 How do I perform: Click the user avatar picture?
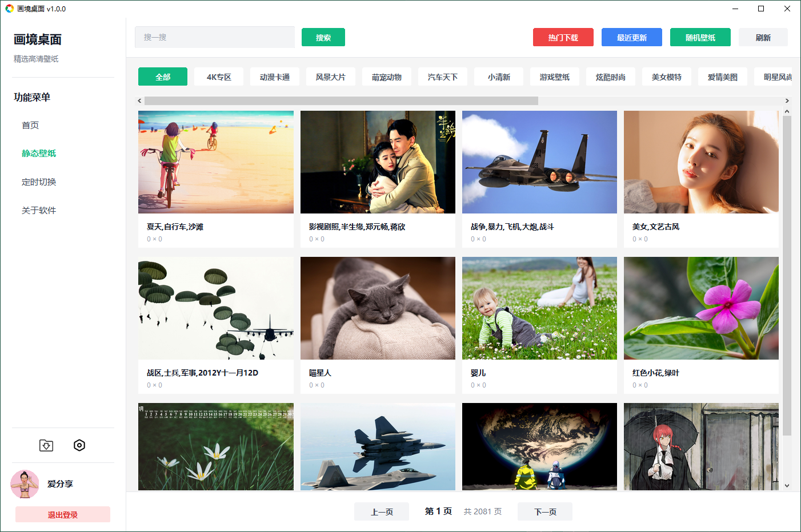(x=25, y=484)
